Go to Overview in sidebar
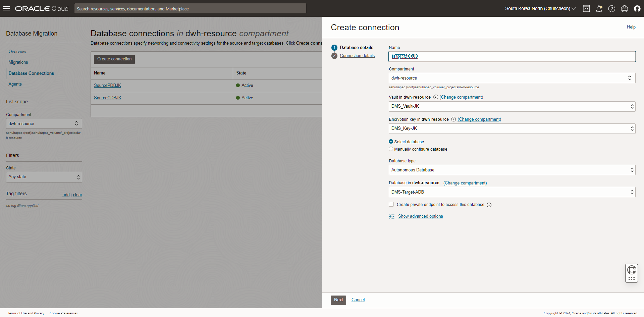This screenshot has width=644, height=317. (x=17, y=52)
